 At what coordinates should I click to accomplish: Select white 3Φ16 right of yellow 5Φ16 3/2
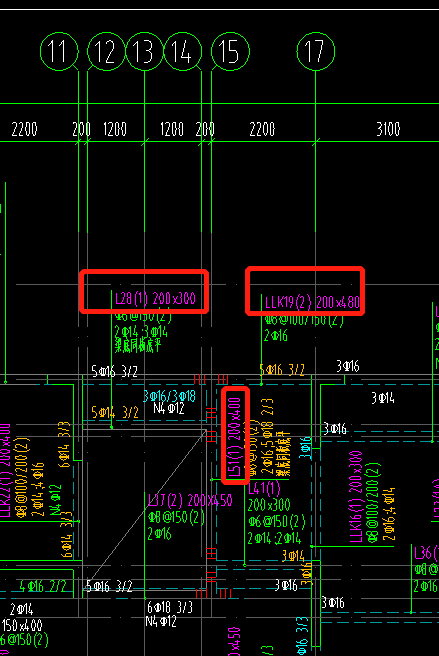[348, 366]
